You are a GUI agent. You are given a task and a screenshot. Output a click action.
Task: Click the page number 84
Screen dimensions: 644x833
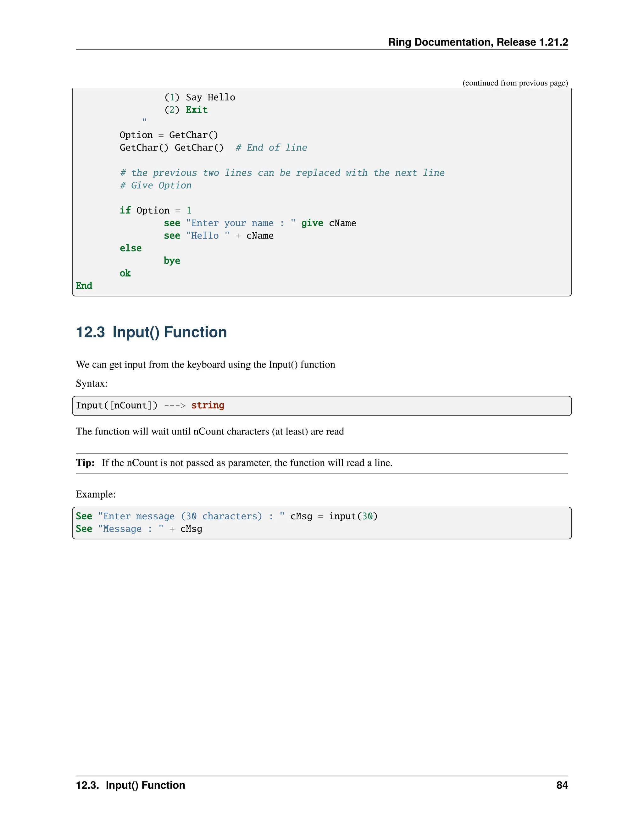(x=562, y=785)
